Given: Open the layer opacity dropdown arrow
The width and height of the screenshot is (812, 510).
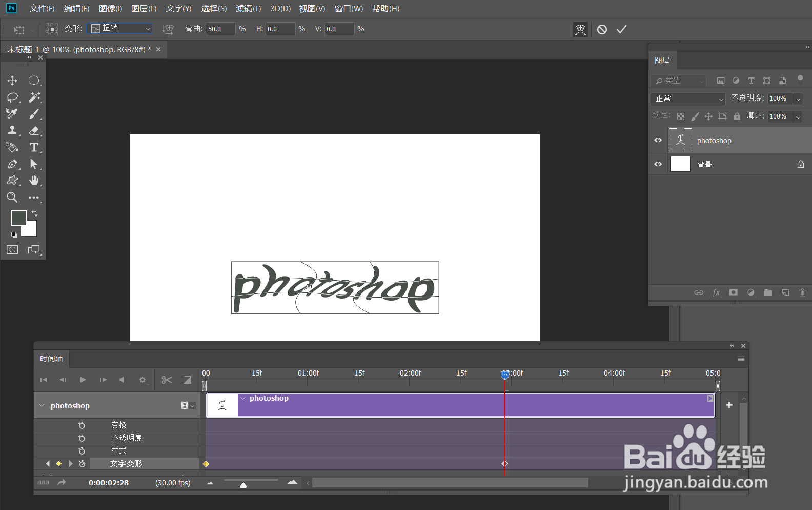Looking at the screenshot, I should pyautogui.click(x=798, y=99).
